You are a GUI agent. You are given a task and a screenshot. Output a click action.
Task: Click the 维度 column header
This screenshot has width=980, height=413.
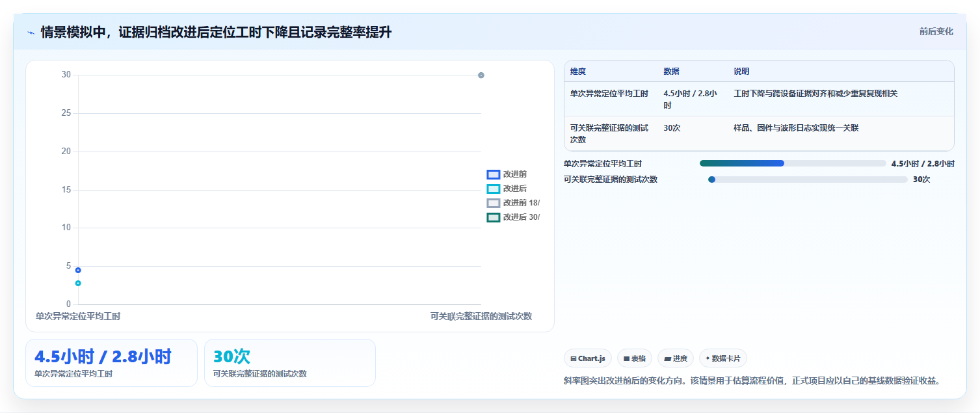(578, 72)
